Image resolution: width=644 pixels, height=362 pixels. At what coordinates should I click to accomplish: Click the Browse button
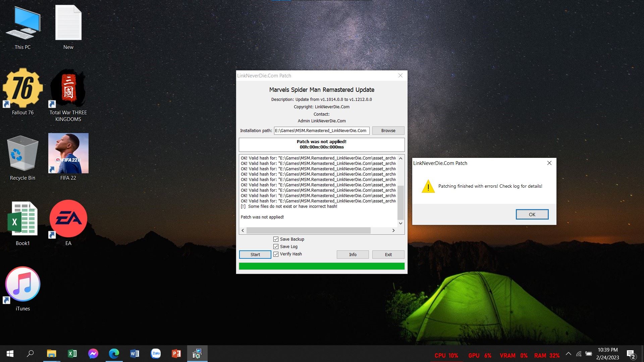pos(388,131)
